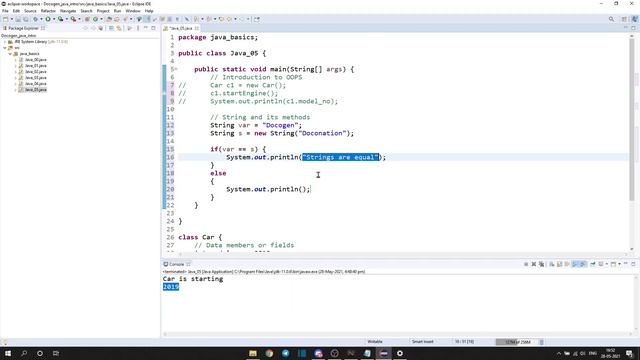Image resolution: width=640 pixels, height=360 pixels.
Task: Select the Java_05.java editor tab
Action: 180,28
